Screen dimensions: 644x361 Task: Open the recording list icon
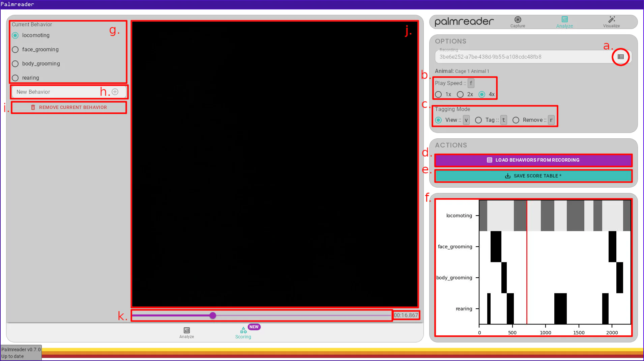[x=620, y=57]
